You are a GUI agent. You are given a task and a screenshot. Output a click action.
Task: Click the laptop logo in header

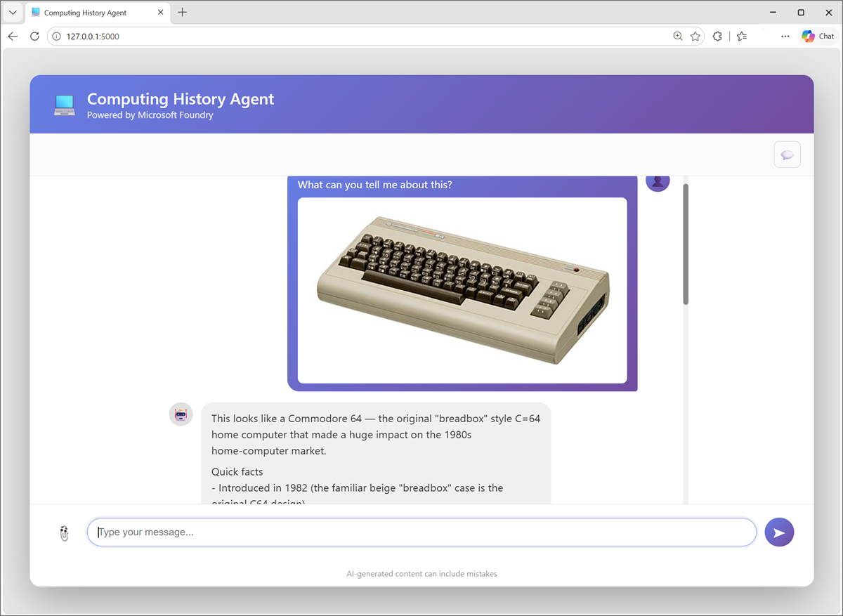coord(65,105)
